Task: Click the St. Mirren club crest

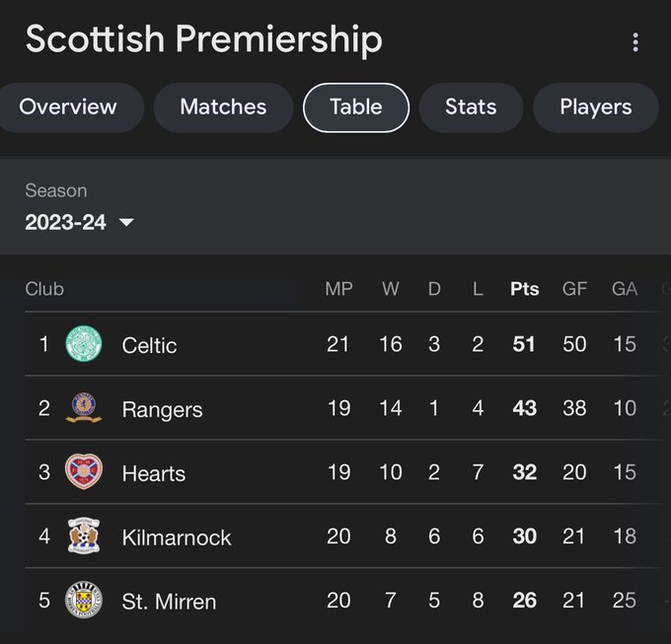Action: (84, 600)
